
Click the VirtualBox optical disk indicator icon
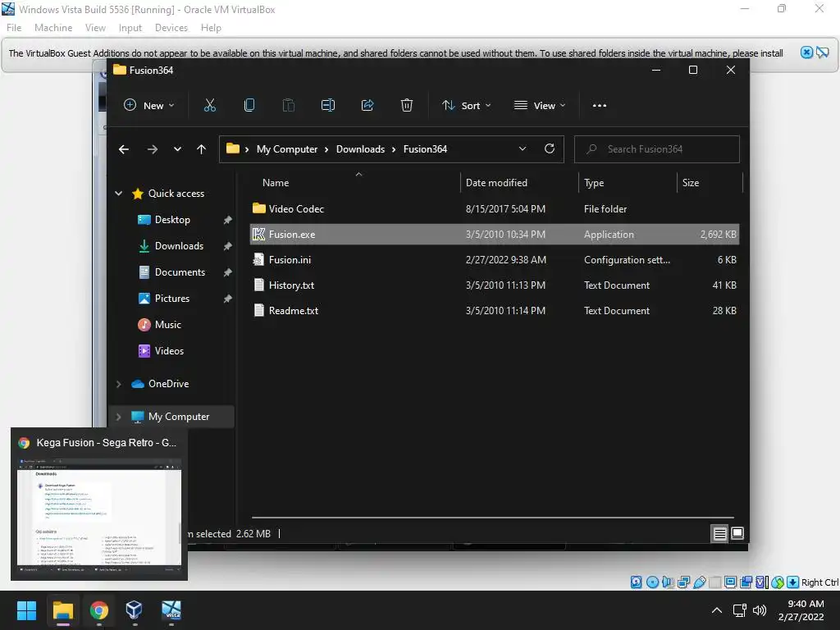(x=652, y=582)
